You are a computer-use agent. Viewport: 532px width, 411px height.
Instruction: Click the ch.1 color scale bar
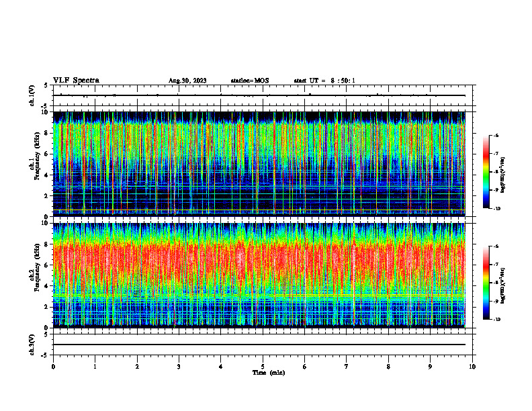(486, 172)
